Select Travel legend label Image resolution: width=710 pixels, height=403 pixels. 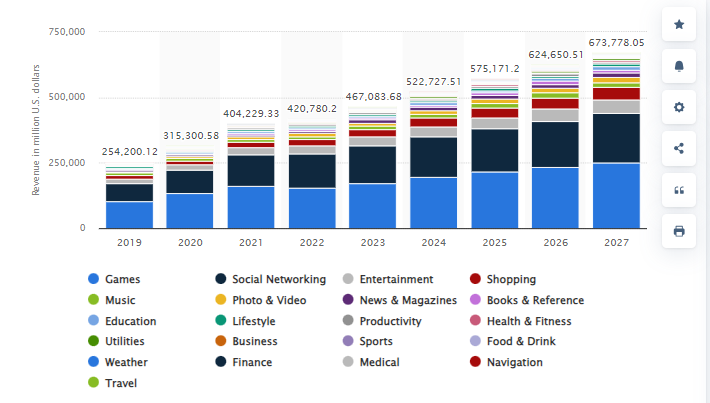(x=121, y=383)
